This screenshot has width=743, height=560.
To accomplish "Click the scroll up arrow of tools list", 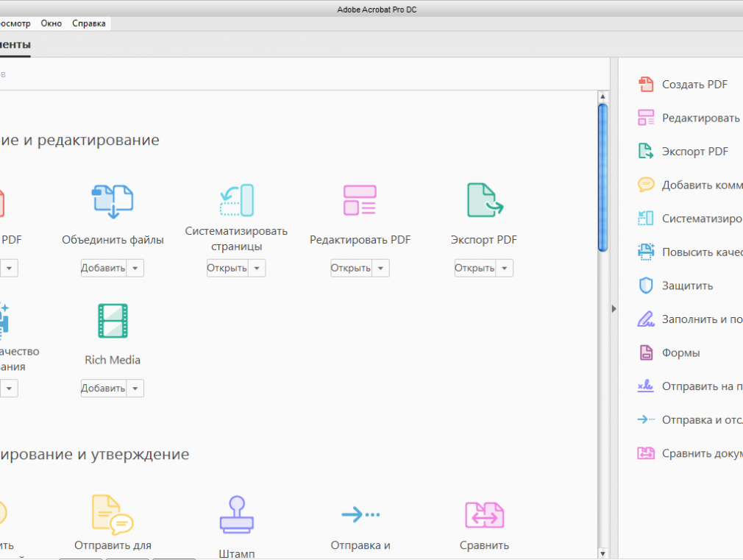I will (602, 96).
